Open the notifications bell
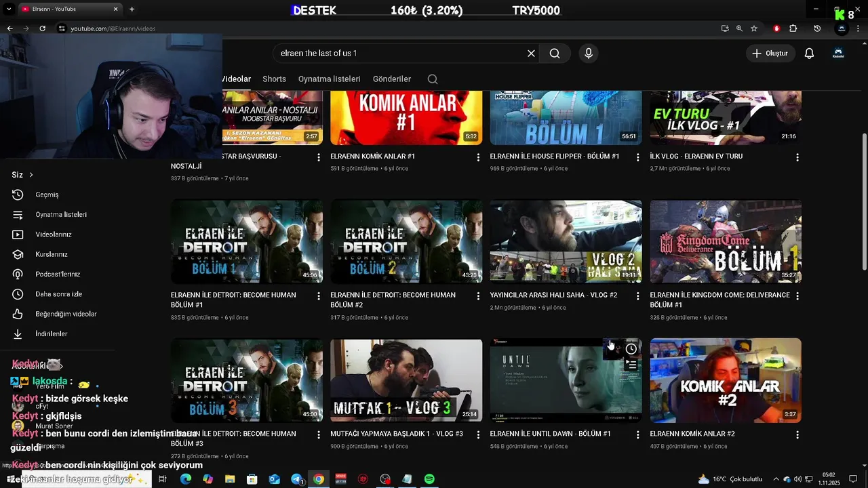The image size is (868, 488). 809,54
